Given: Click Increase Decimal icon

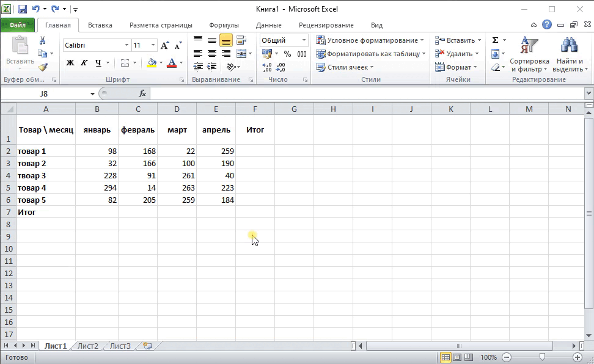Looking at the screenshot, I should click(x=266, y=67).
